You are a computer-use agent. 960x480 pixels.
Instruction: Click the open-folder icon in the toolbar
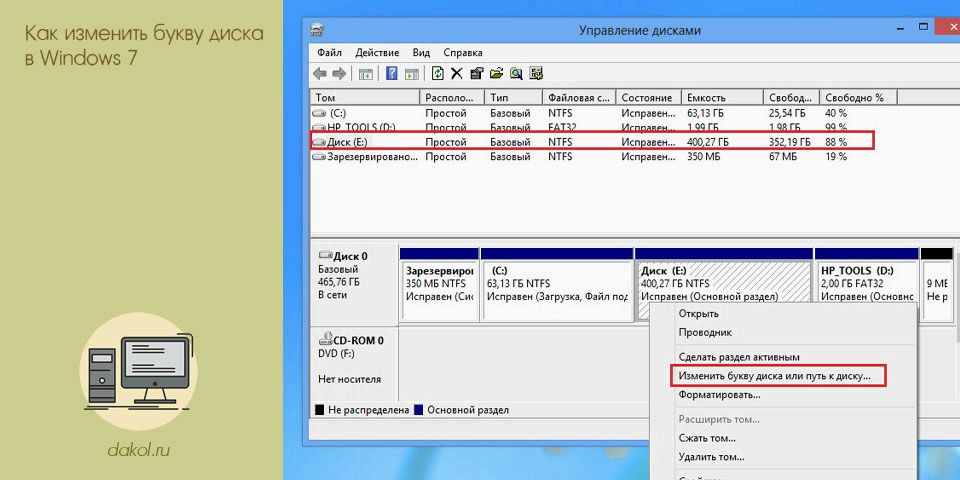tap(497, 74)
